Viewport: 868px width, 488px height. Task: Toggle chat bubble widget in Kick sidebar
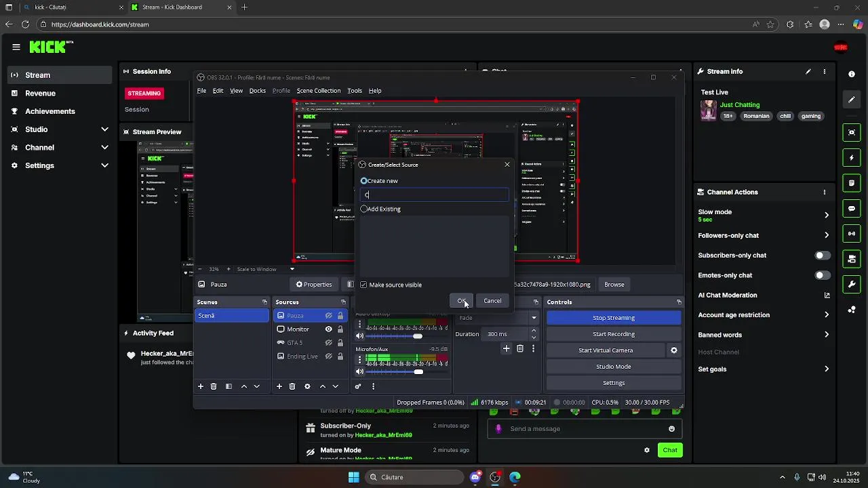[852, 209]
